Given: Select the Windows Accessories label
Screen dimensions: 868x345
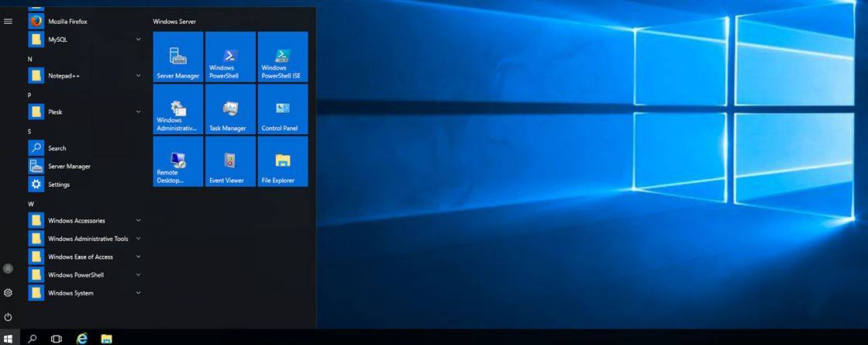Looking at the screenshot, I should (x=77, y=220).
